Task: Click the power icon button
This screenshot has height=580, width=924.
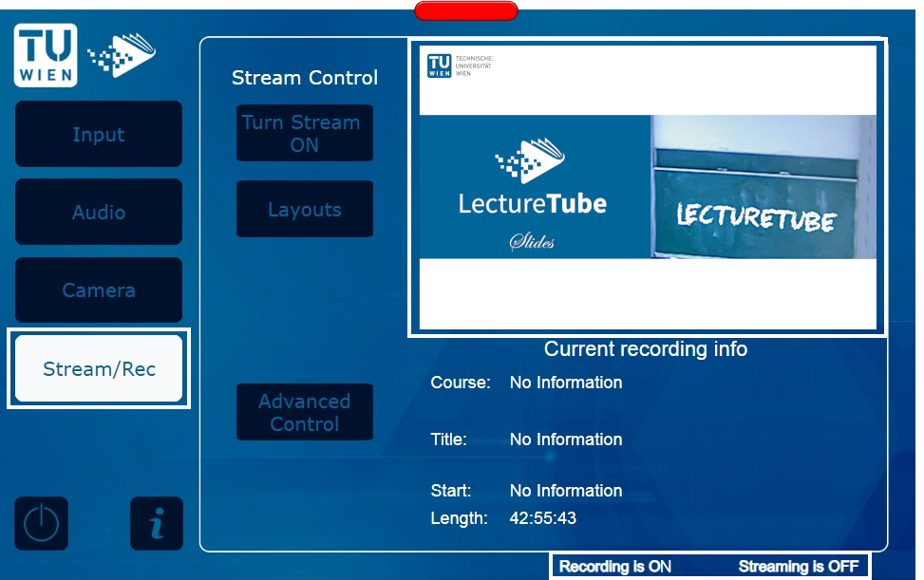Action: [x=41, y=523]
